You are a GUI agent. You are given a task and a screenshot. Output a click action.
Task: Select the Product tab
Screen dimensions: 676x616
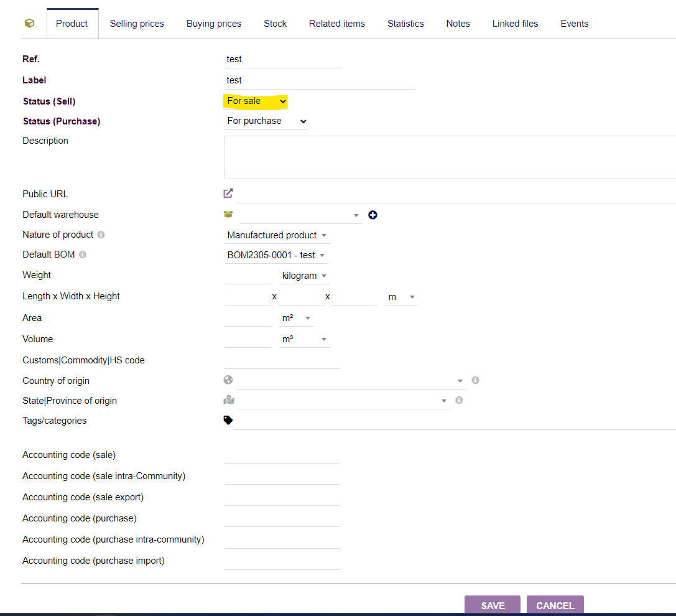coord(72,24)
